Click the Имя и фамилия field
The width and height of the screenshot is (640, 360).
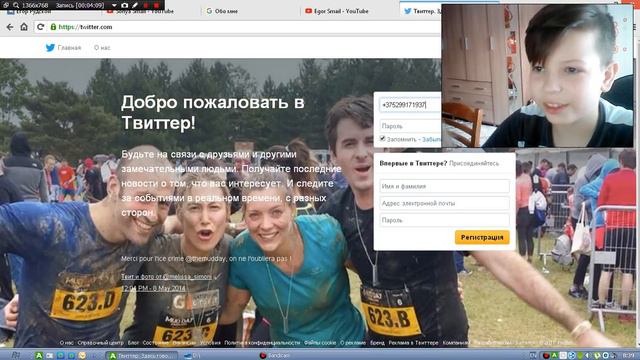[x=444, y=186]
